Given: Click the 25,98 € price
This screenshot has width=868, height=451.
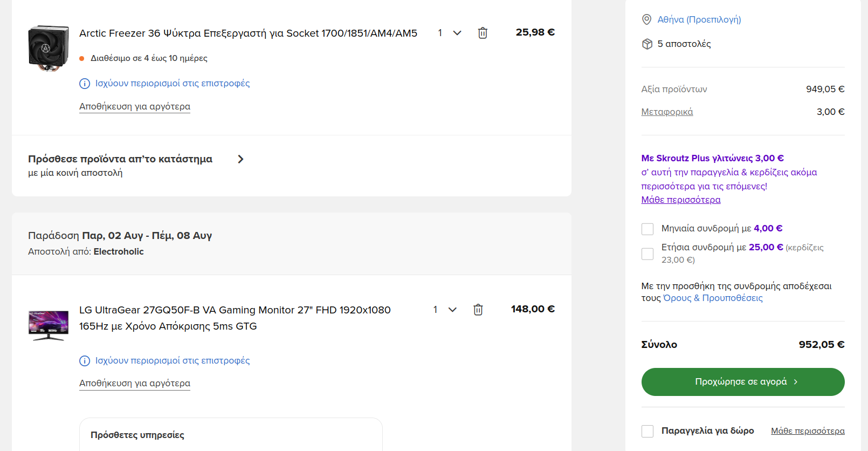Looking at the screenshot, I should tap(535, 32).
